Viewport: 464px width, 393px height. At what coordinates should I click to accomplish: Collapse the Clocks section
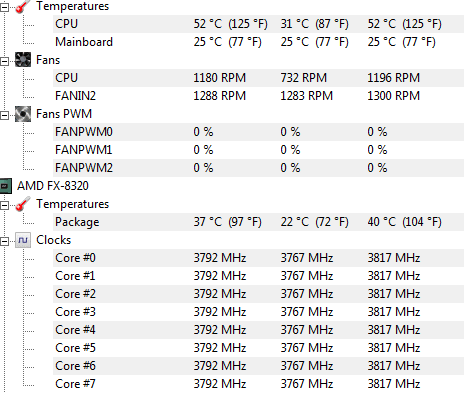[4, 241]
